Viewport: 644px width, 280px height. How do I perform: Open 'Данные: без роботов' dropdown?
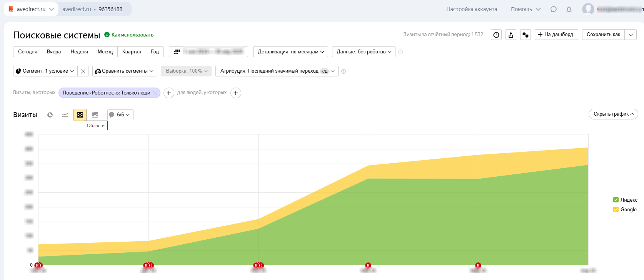coord(364,52)
